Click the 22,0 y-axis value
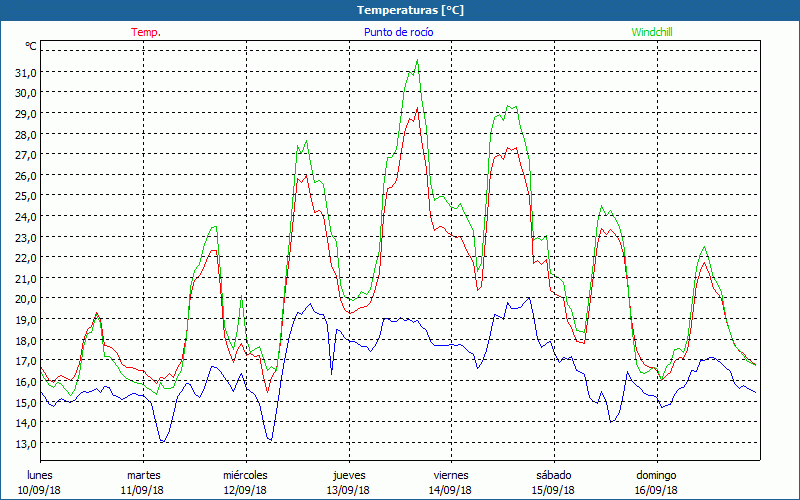800x500 pixels. pyautogui.click(x=26, y=258)
